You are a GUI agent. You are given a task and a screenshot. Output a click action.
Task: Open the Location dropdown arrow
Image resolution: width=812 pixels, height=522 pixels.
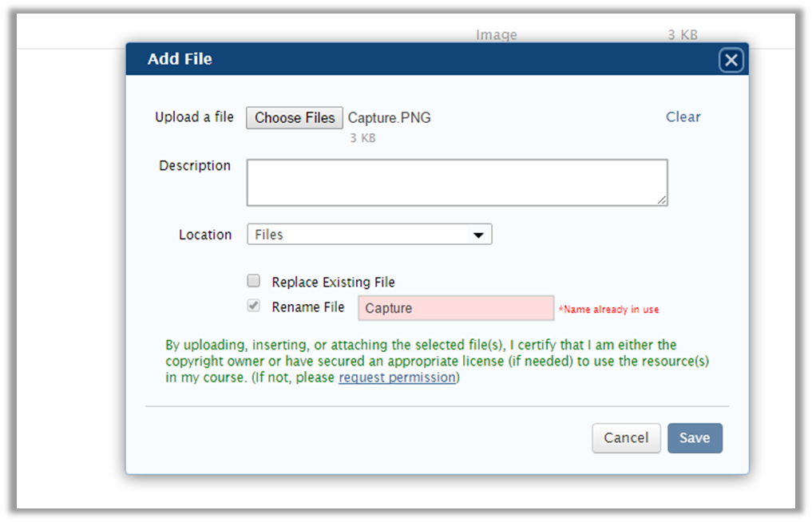pyautogui.click(x=479, y=234)
